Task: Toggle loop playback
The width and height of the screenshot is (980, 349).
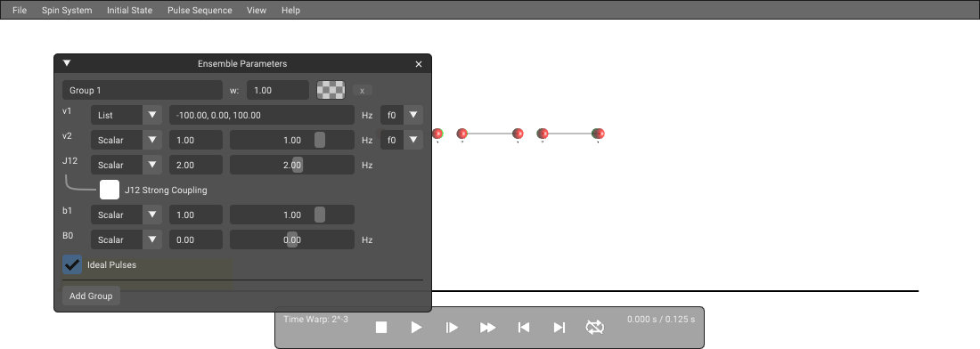Action: pos(595,327)
